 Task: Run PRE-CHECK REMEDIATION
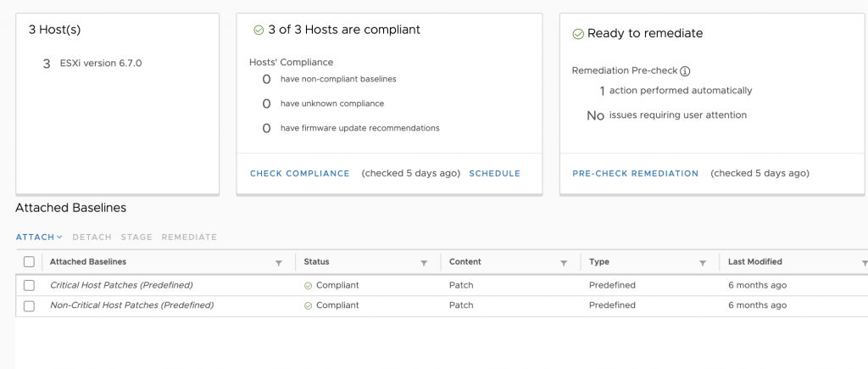(636, 173)
